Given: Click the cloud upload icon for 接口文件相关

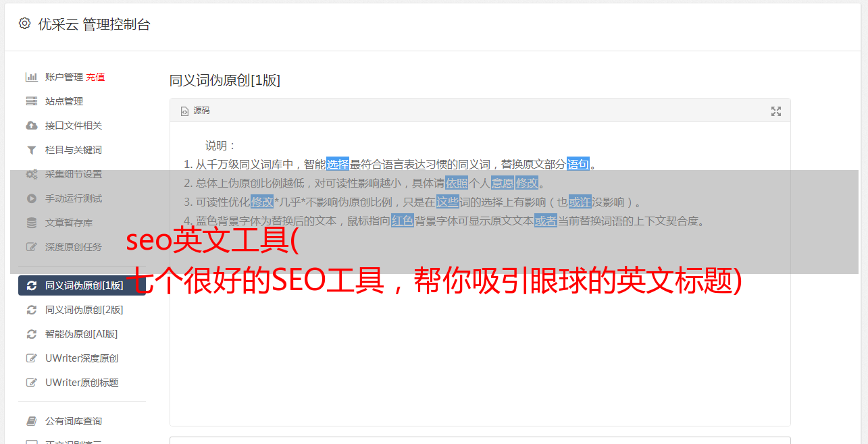Looking at the screenshot, I should coord(31,126).
